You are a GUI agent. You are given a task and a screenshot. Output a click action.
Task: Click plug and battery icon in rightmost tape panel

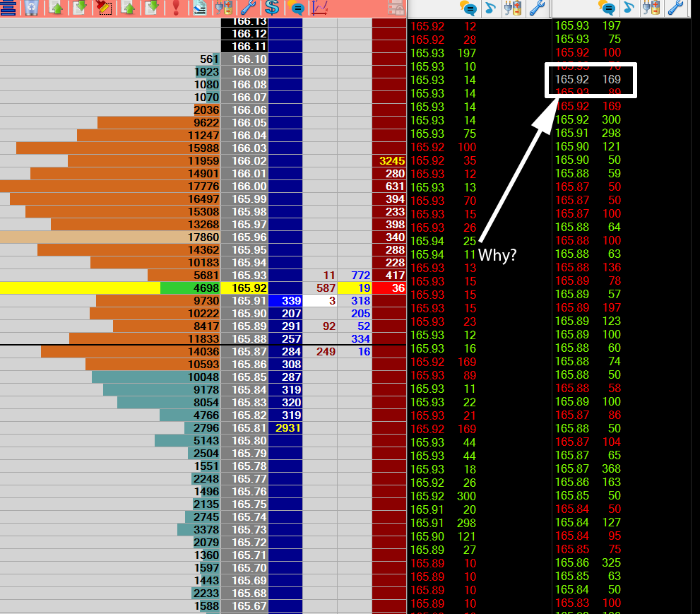click(x=651, y=8)
